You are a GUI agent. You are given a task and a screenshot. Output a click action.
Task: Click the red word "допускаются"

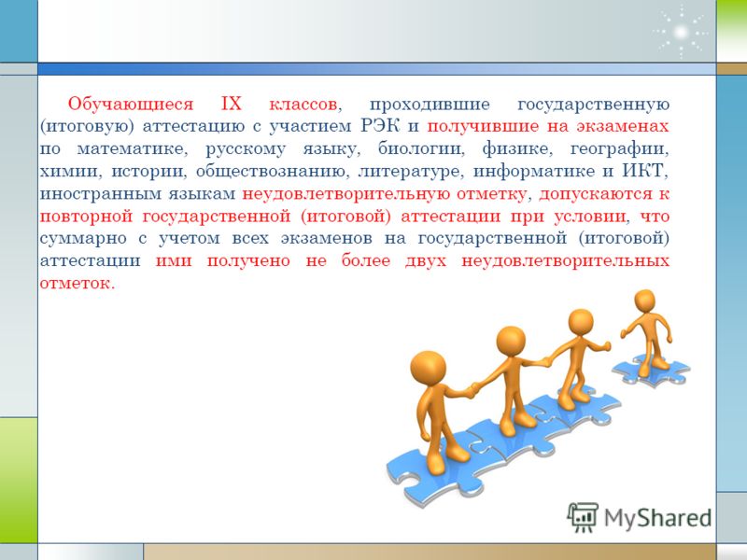click(595, 194)
